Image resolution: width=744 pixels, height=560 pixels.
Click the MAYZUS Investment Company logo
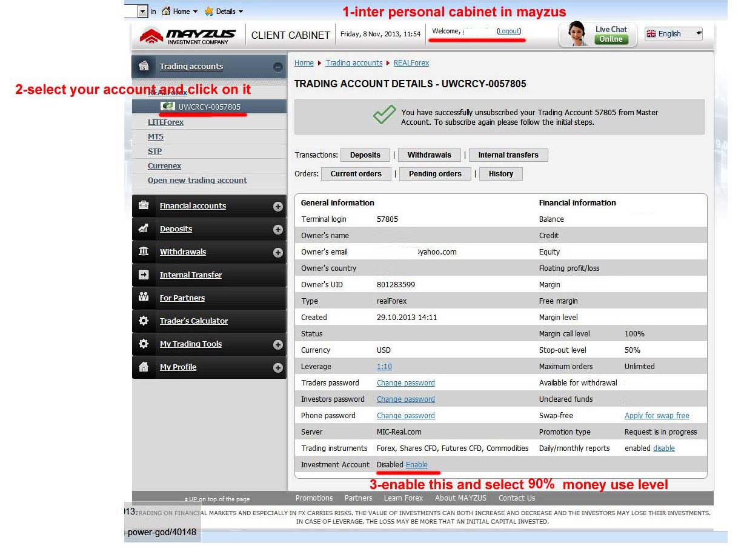tap(188, 35)
